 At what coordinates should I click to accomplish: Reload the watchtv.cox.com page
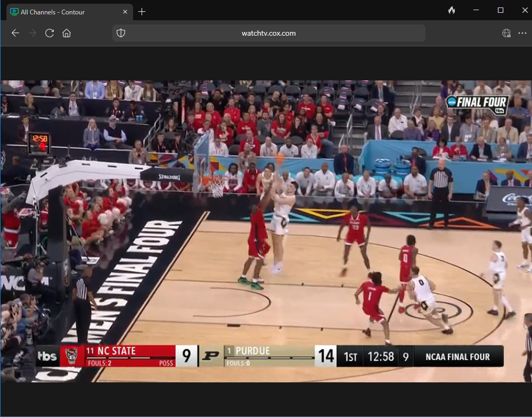click(x=50, y=33)
